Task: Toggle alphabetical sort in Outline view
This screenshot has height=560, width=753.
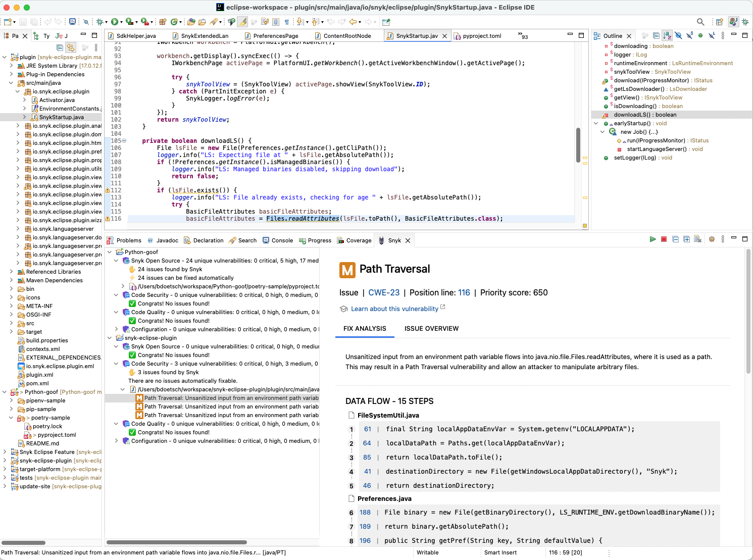Action: pos(667,36)
